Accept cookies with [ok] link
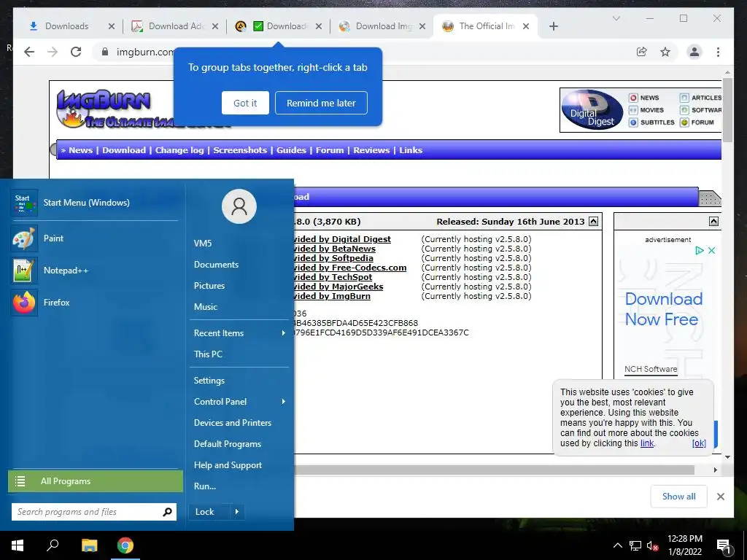This screenshot has height=560, width=747. click(x=699, y=443)
